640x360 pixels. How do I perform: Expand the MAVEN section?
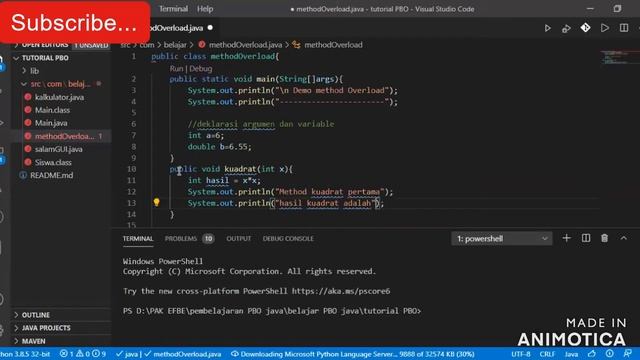pos(61,341)
